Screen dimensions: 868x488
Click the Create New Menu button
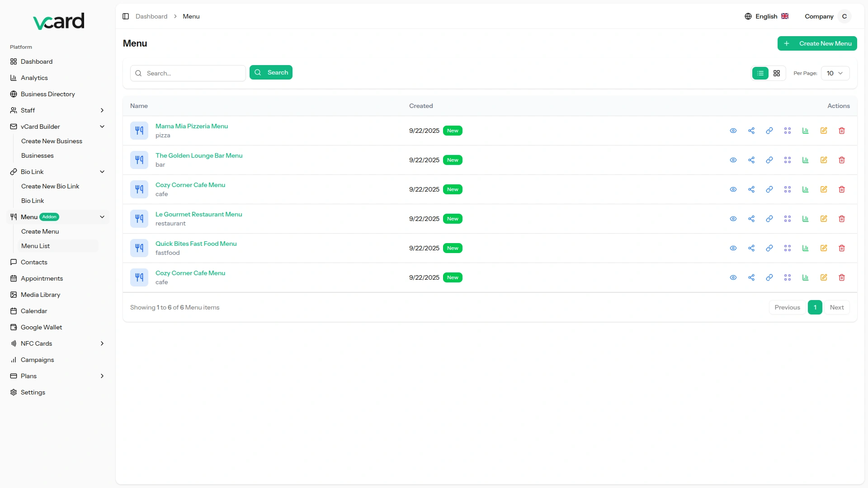click(x=817, y=43)
